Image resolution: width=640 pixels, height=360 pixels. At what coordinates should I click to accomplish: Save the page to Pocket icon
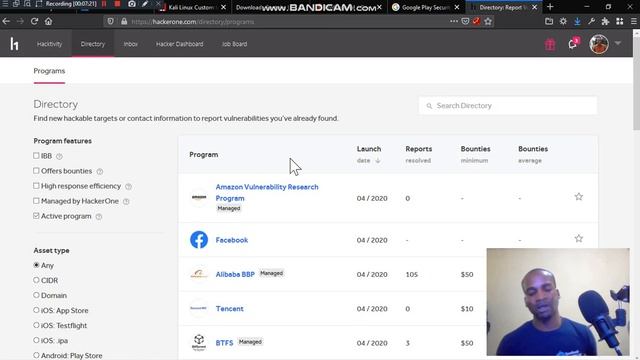465,21
